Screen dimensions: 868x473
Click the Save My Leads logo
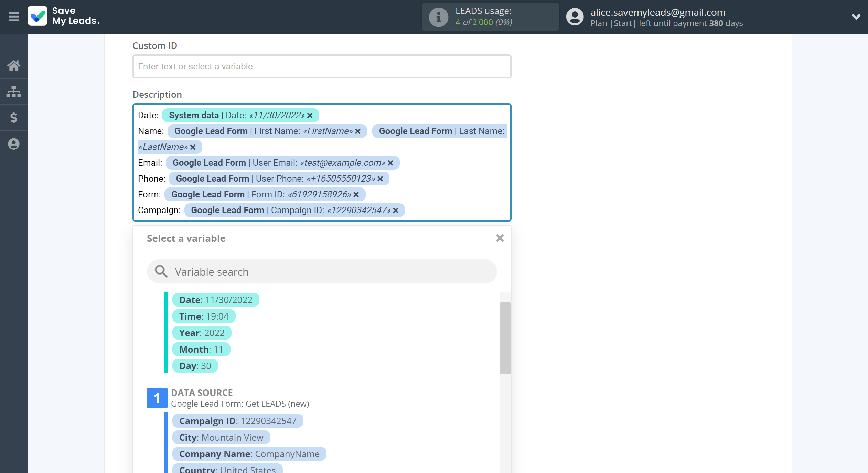tap(64, 16)
